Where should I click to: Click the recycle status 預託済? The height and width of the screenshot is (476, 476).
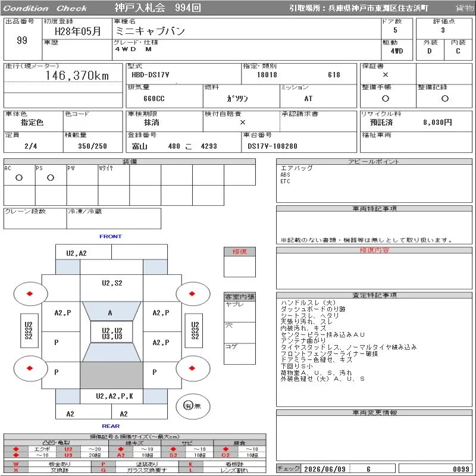pyautogui.click(x=381, y=123)
